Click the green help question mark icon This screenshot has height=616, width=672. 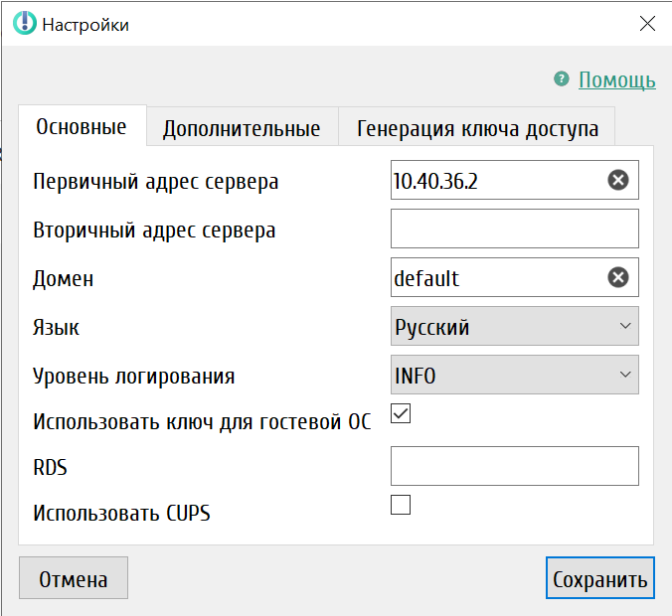(x=562, y=79)
